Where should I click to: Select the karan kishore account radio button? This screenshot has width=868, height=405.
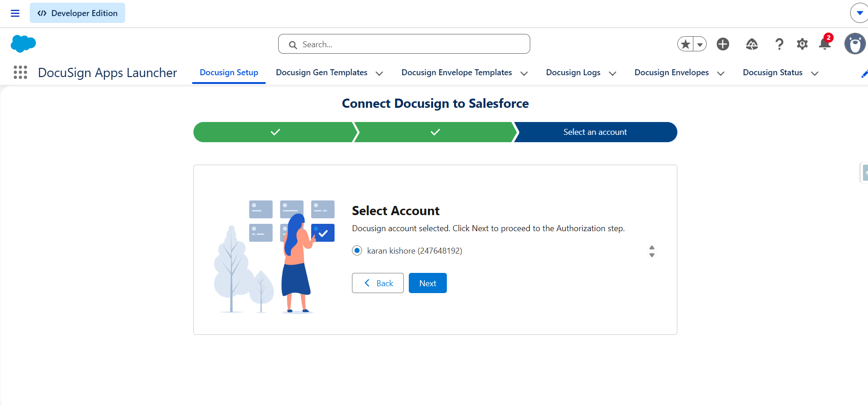pyautogui.click(x=357, y=250)
